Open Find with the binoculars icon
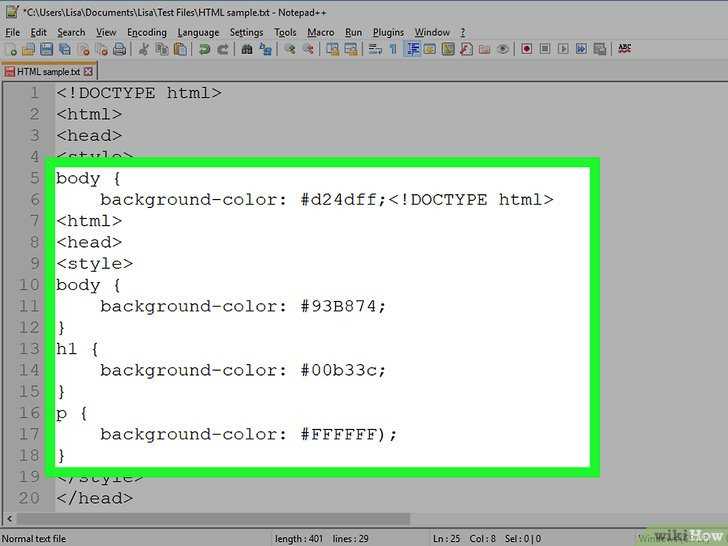The height and width of the screenshot is (546, 728). coord(247,49)
